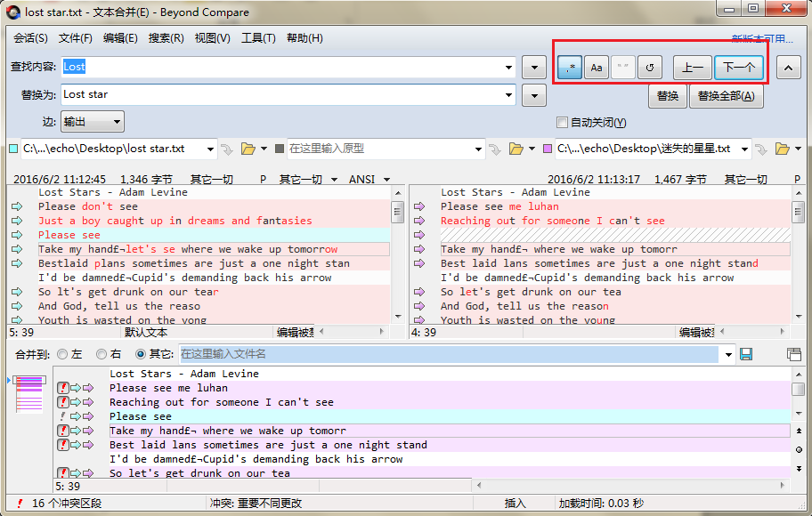Open the 工具(T) menu
The image size is (812, 516).
pyautogui.click(x=258, y=37)
